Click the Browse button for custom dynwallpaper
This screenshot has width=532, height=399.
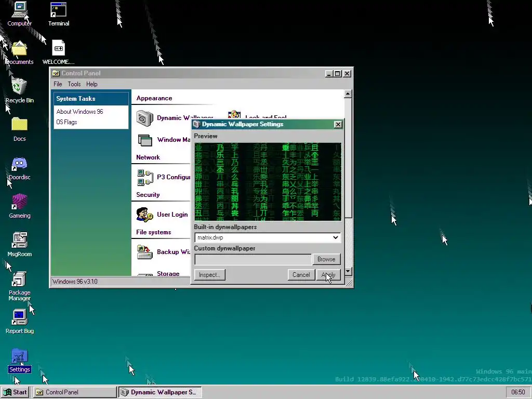pyautogui.click(x=326, y=259)
